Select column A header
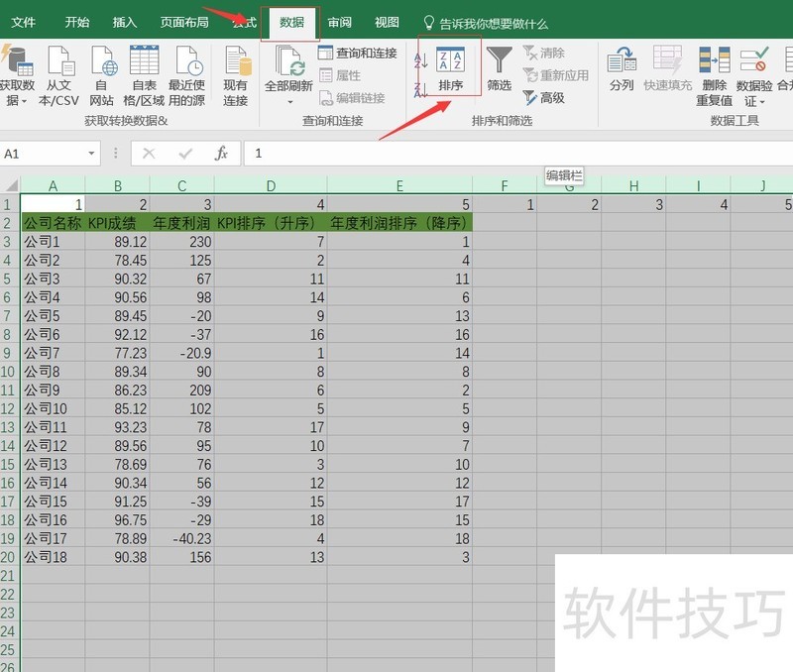 53,185
